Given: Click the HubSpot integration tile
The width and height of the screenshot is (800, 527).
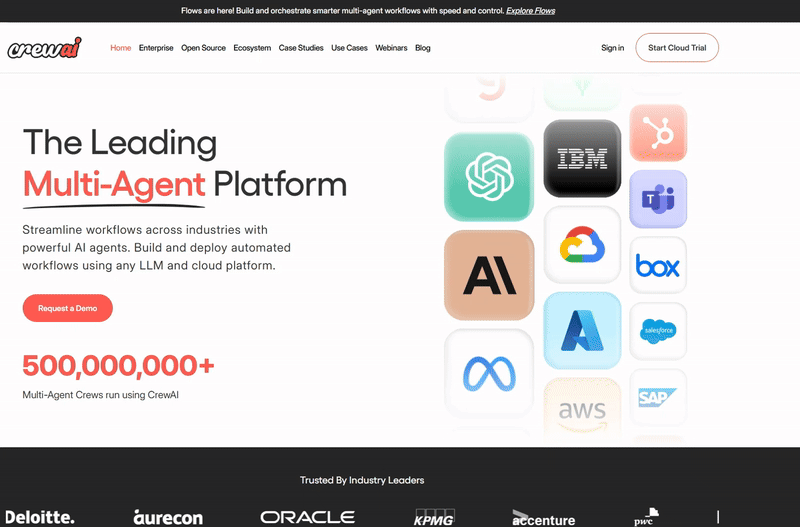Looking at the screenshot, I should coord(658,132).
